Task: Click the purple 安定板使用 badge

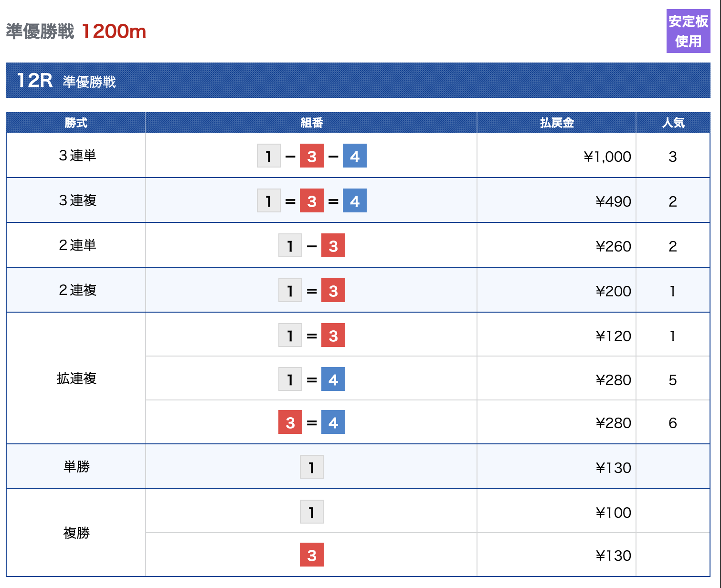Action: pos(688,31)
